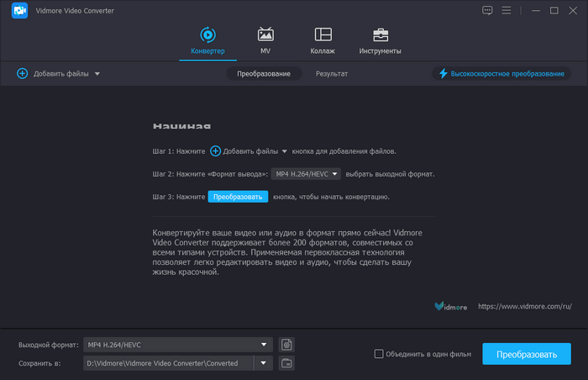Expand the save path dropdown arrow
This screenshot has height=380, width=588.
pos(263,363)
